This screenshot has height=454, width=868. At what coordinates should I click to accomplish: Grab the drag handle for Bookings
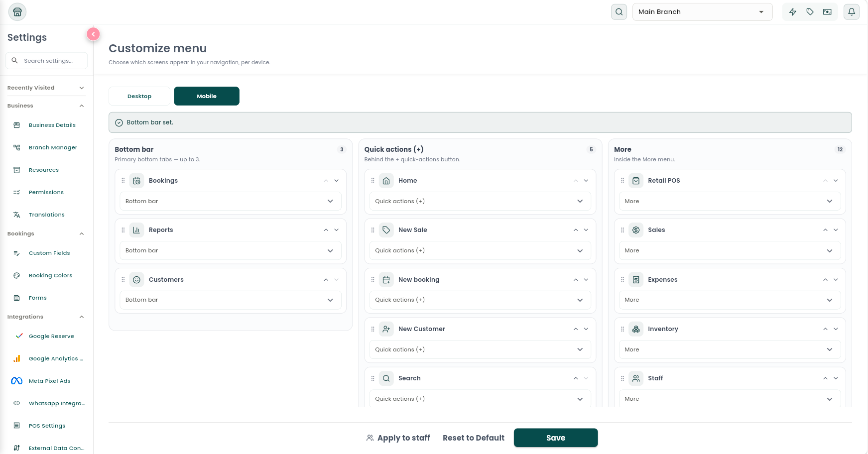click(x=123, y=181)
